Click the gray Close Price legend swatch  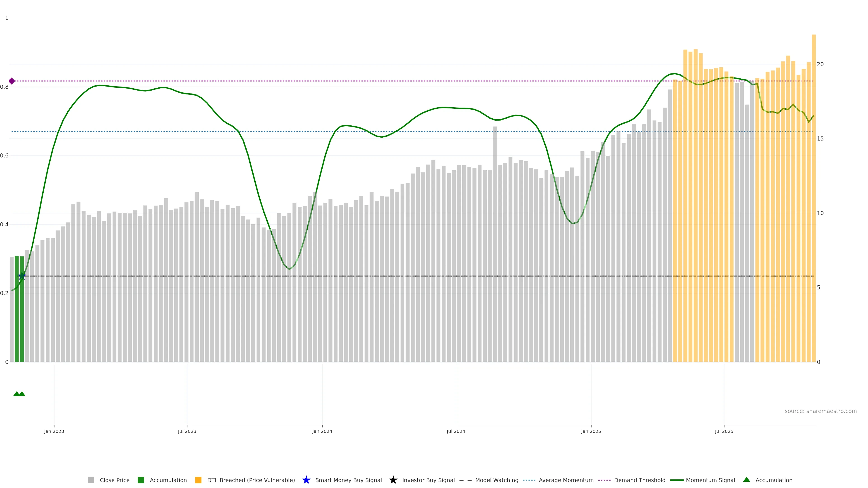(91, 480)
